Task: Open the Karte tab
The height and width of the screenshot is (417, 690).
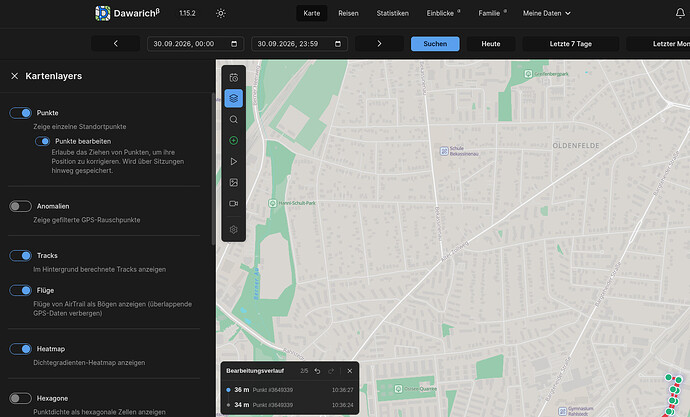Action: [x=312, y=13]
